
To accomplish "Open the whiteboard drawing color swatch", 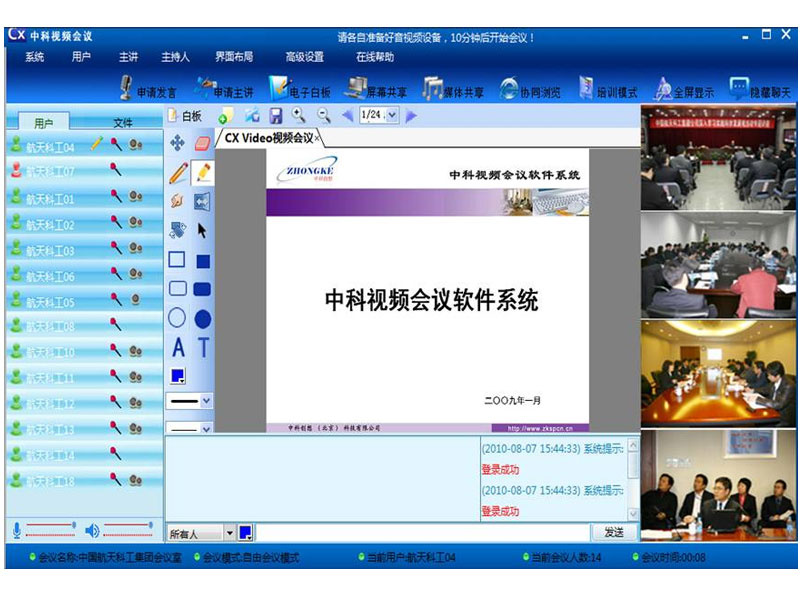I will (x=178, y=377).
